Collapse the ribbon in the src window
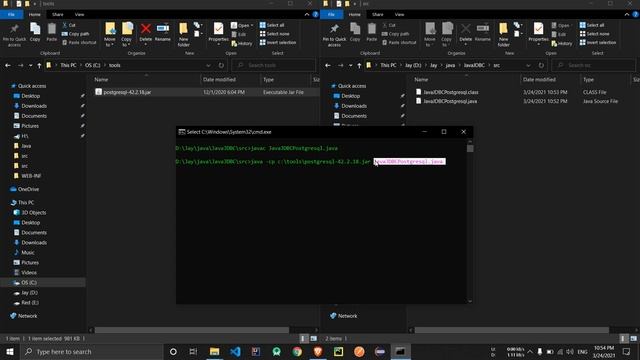 (x=627, y=14)
